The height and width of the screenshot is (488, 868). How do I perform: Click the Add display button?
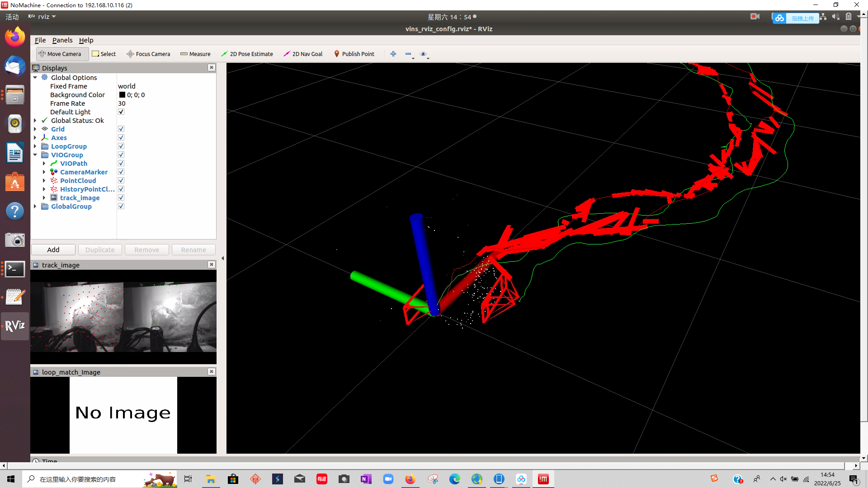pyautogui.click(x=53, y=250)
